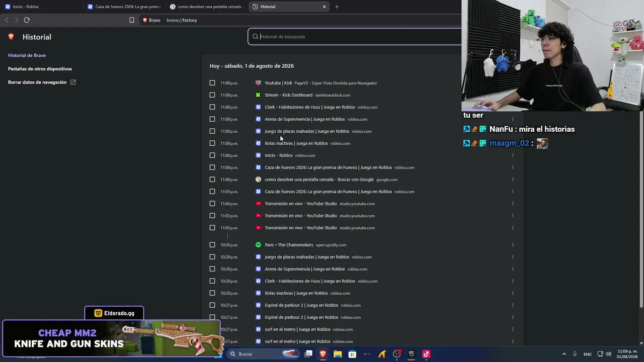Select the 'Stream - Kick Dashboard' entry checkbox
Screen dimensions: 644x362
point(212,95)
